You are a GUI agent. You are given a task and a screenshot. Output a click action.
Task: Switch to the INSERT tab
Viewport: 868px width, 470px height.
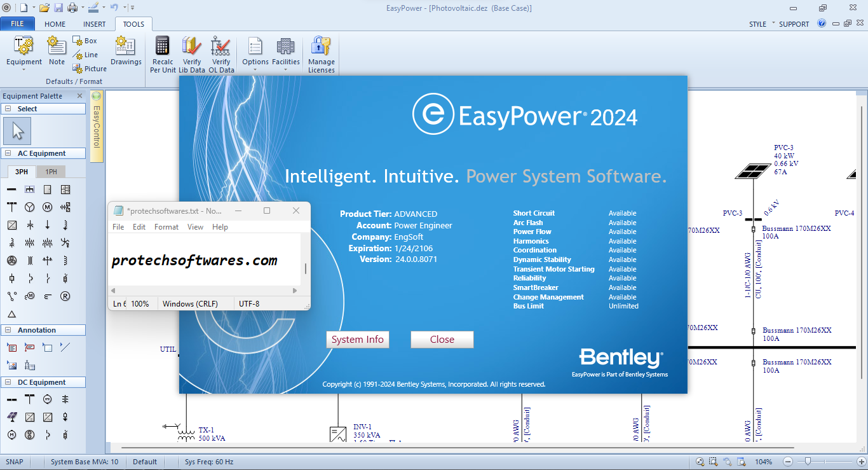(95, 24)
